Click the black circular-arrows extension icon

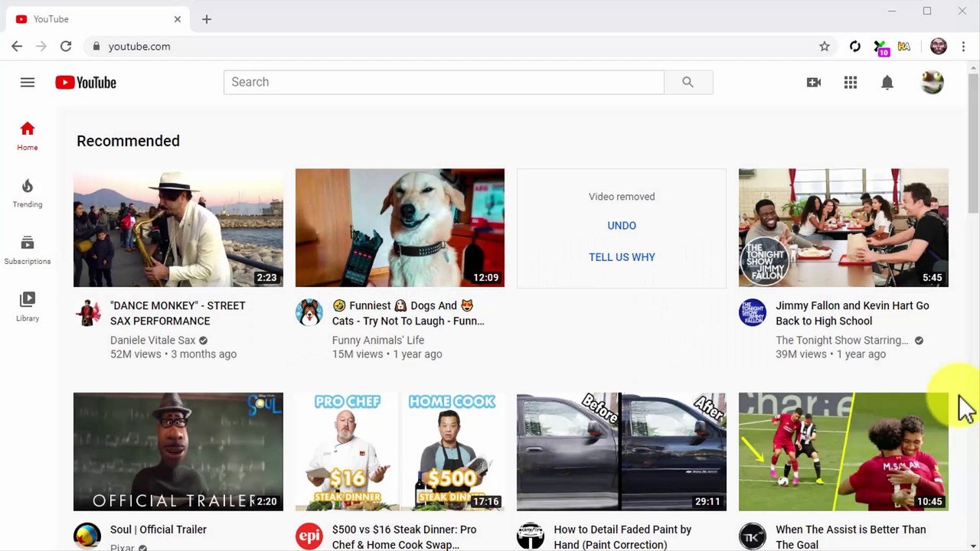click(855, 47)
